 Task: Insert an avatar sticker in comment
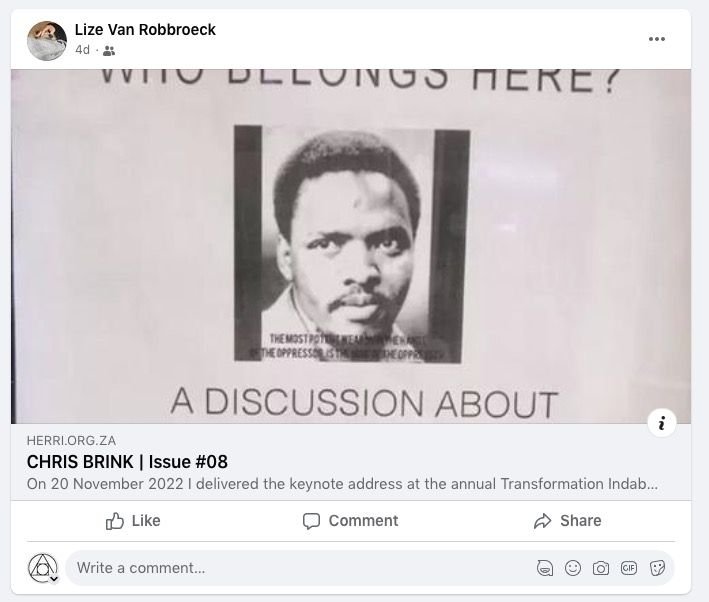coord(545,568)
